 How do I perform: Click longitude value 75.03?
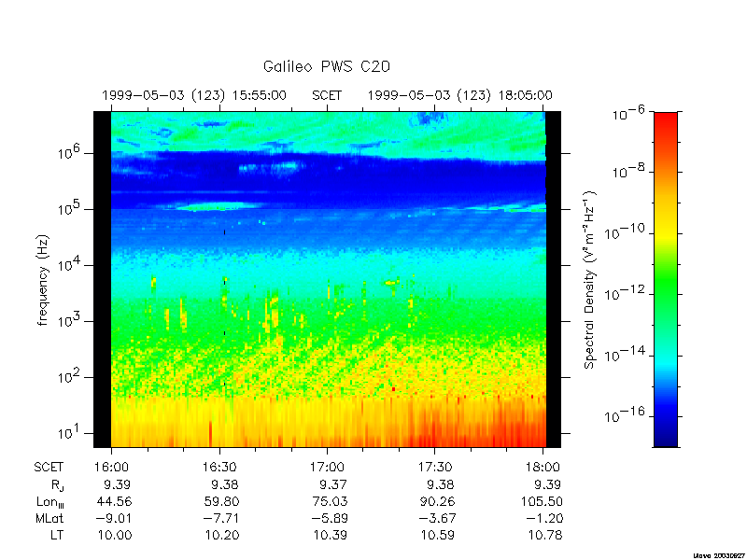coord(330,501)
